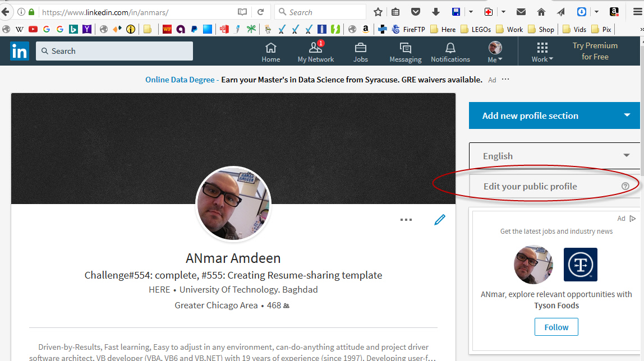644x361 pixels.
Task: Click the Online Data Degree ad link
Action: tap(180, 80)
